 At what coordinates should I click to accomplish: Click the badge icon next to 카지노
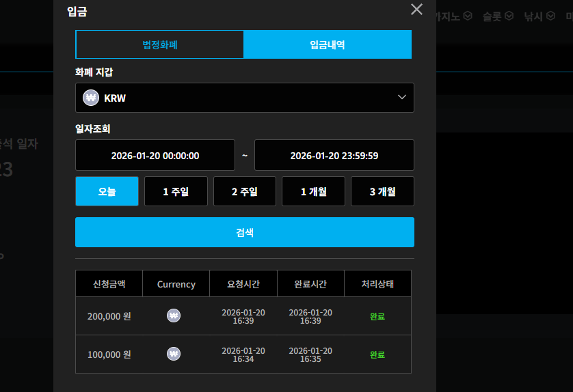pyautogui.click(x=468, y=16)
